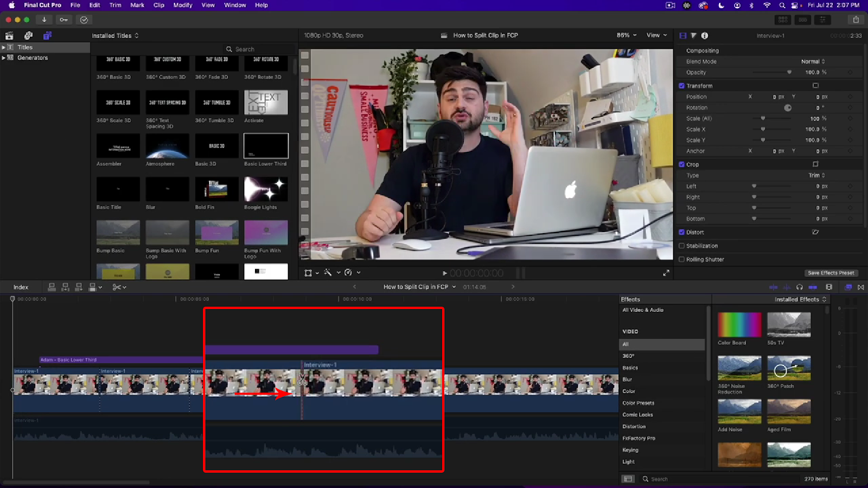Play the viewer playback button

pyautogui.click(x=444, y=273)
